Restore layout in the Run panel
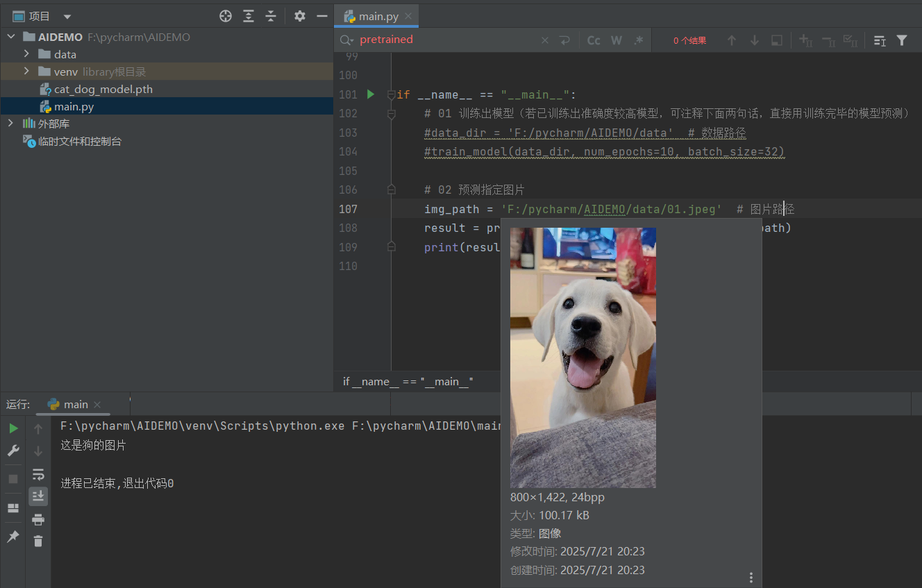Screen dimensions: 922x588 [x=13, y=508]
